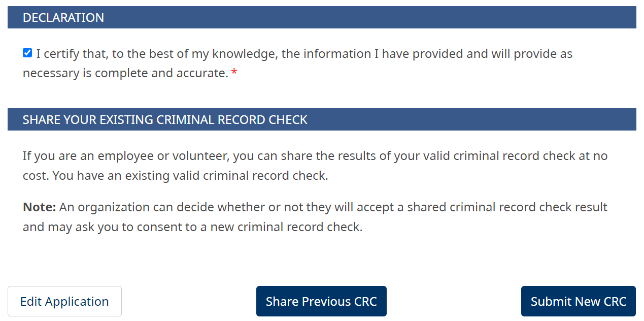The image size is (644, 321).
Task: Click the darkest blue Submit New CRC button
Action: point(578,301)
